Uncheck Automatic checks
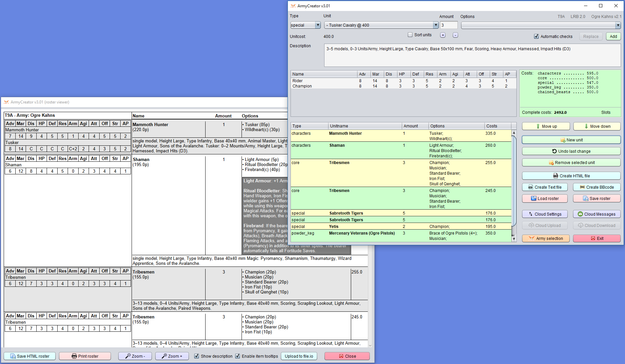The width and height of the screenshot is (625, 364). pyautogui.click(x=536, y=37)
